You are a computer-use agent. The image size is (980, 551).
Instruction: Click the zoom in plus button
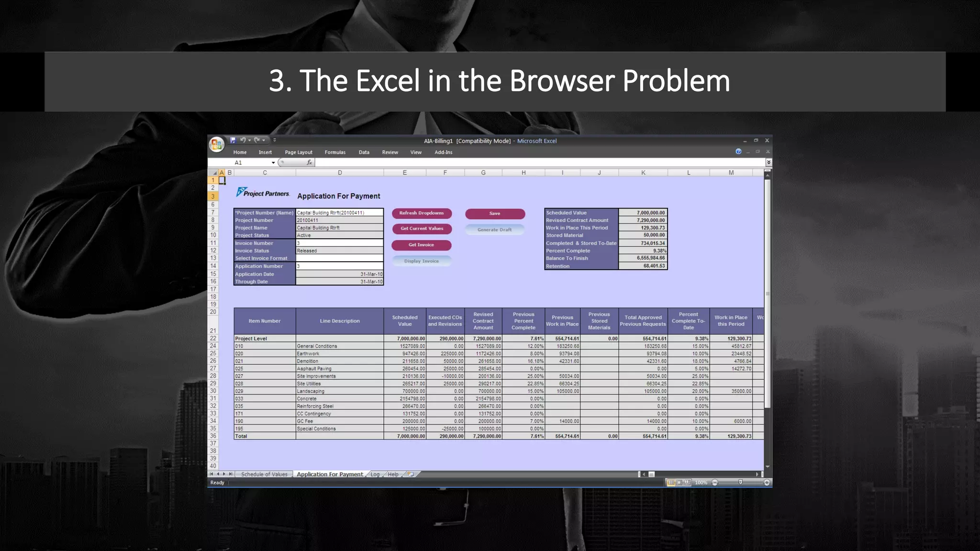pos(767,483)
